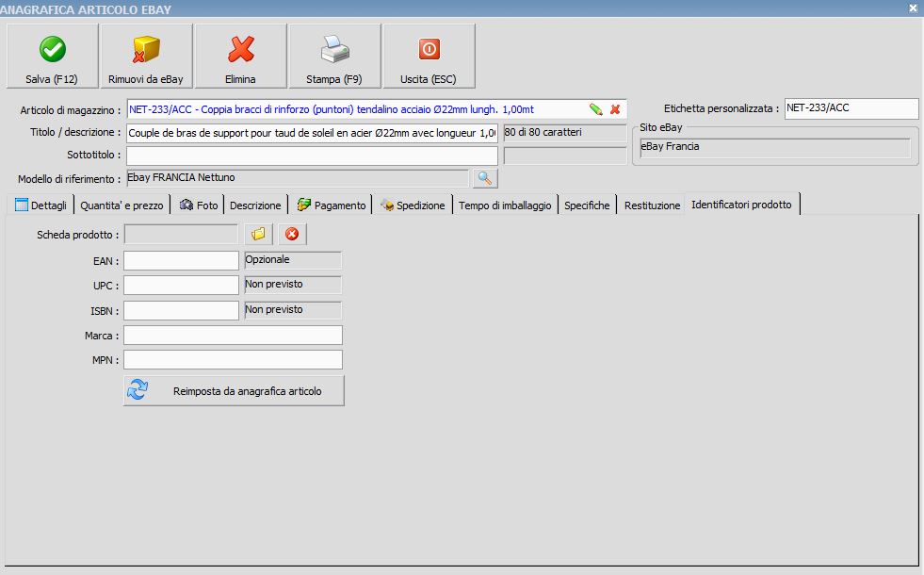
Task: Click the Uscita (ESC) power icon
Action: pos(429,49)
